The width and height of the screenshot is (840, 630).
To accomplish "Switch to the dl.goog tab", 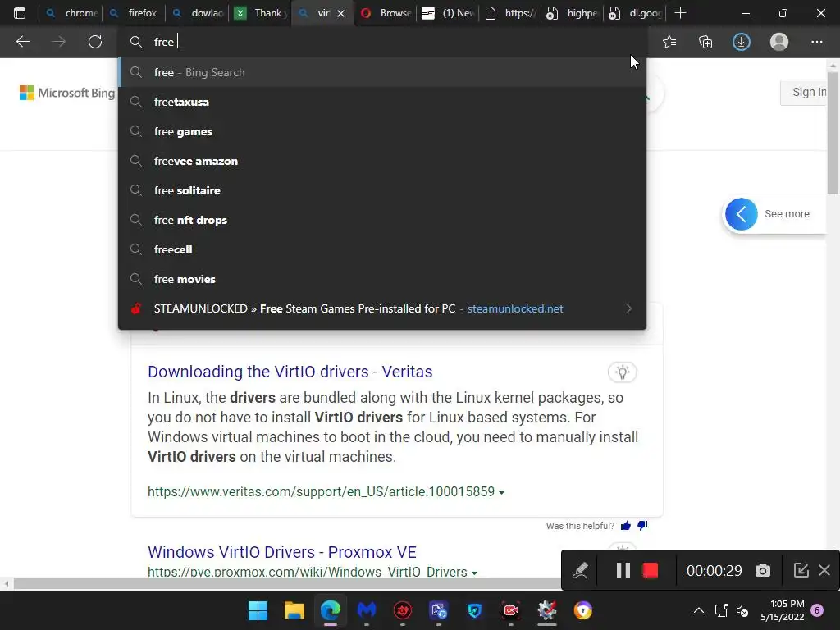I will click(637, 13).
